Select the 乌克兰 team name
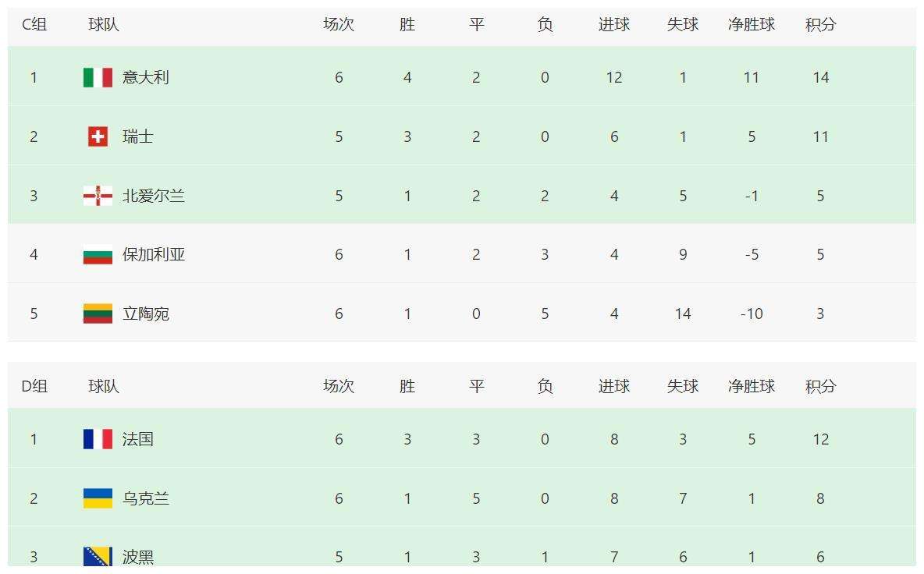 [x=146, y=498]
